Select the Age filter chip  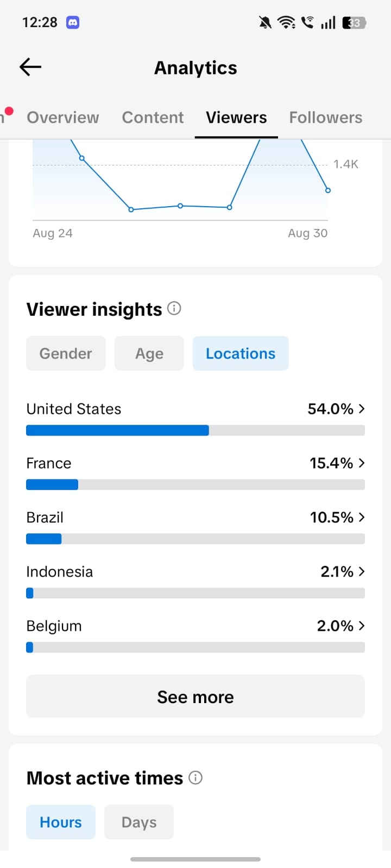pyautogui.click(x=149, y=353)
